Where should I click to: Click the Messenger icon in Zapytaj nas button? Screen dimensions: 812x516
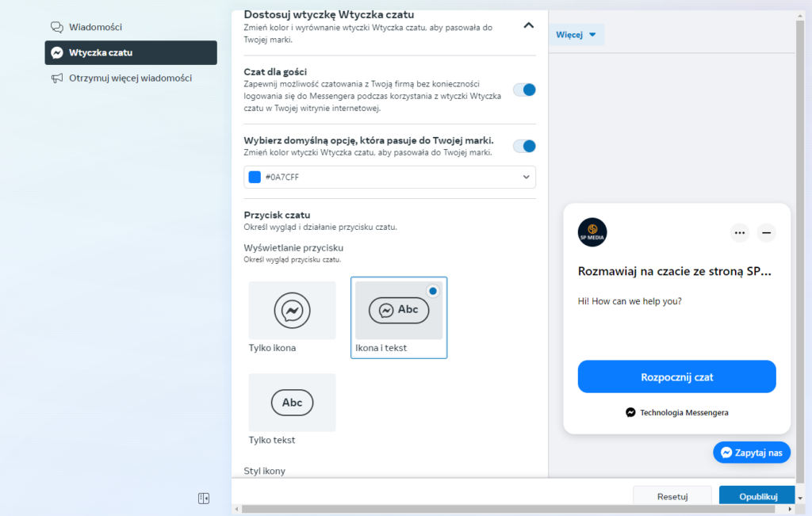tap(726, 453)
